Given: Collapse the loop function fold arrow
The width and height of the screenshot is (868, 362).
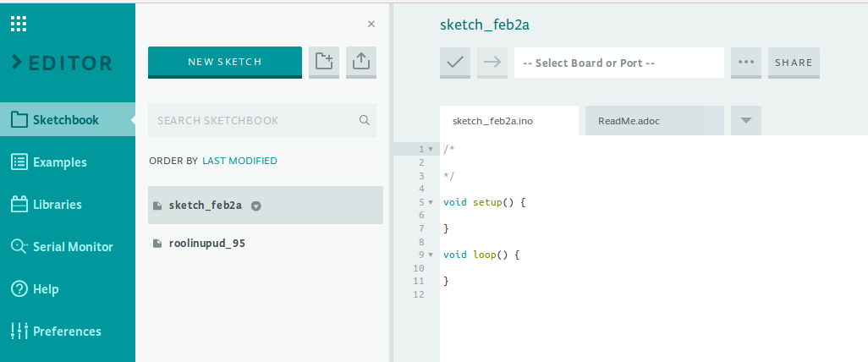Looking at the screenshot, I should point(431,254).
